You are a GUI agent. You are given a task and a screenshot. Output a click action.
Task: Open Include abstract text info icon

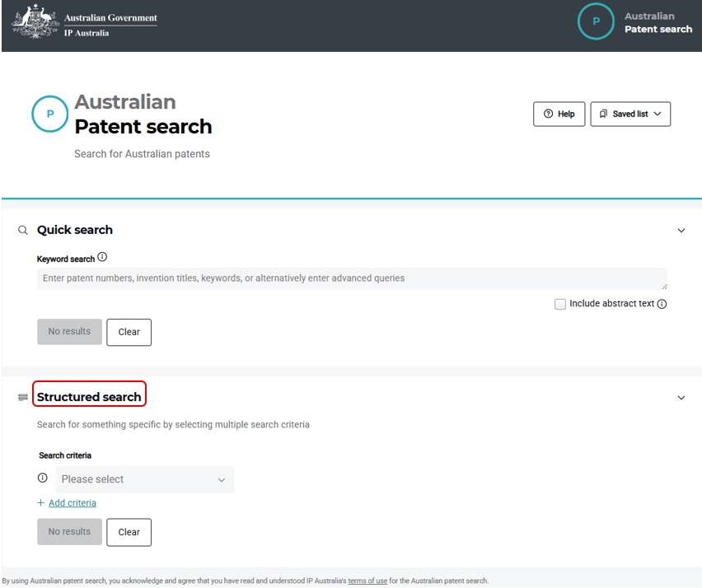[x=662, y=304]
